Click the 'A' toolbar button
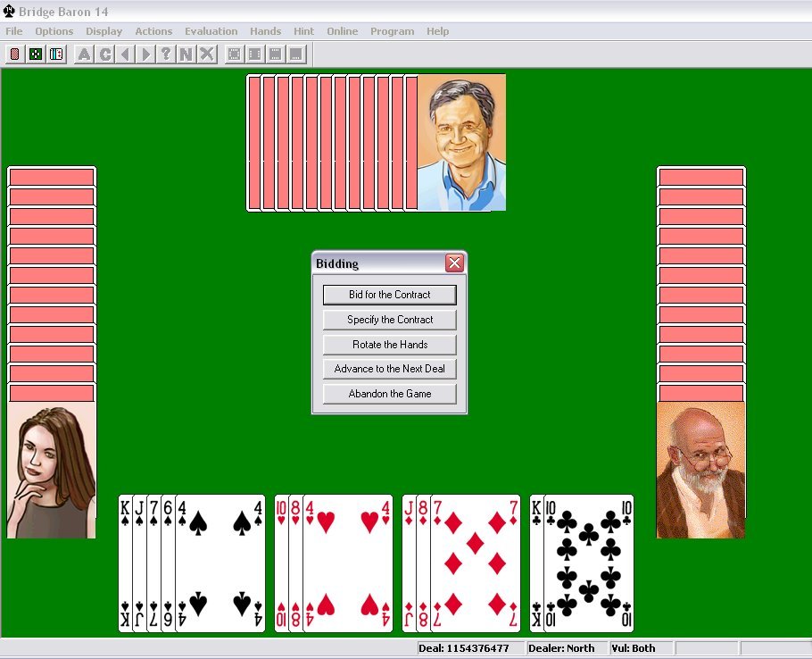The height and width of the screenshot is (659, 812). coord(84,54)
